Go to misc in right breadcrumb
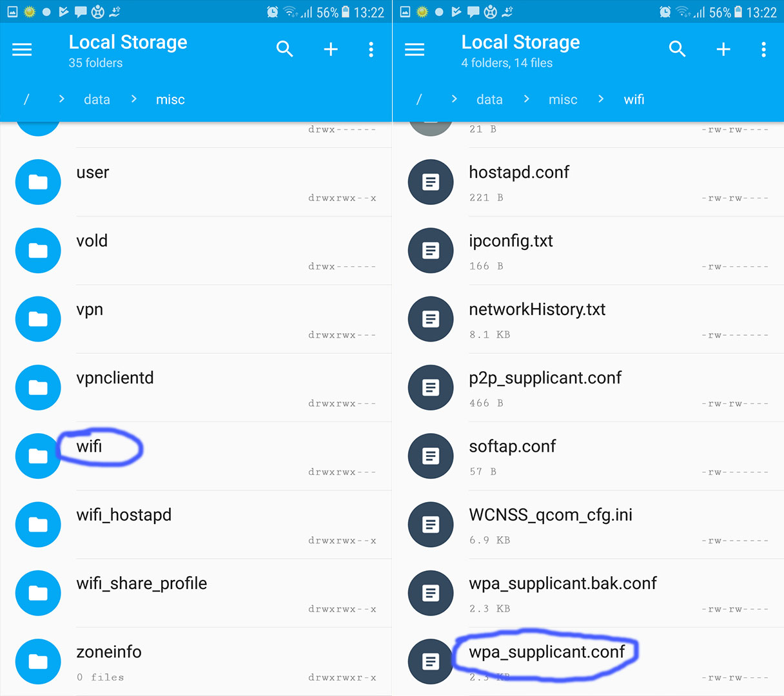Viewport: 784px width, 696px height. click(563, 99)
